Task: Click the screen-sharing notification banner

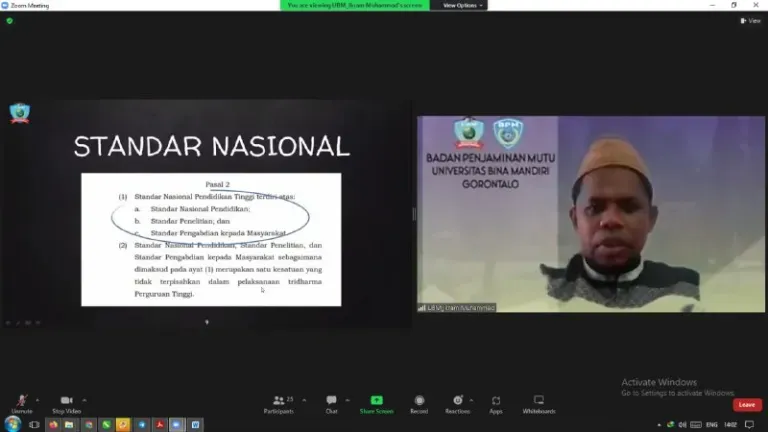Action: click(x=355, y=5)
